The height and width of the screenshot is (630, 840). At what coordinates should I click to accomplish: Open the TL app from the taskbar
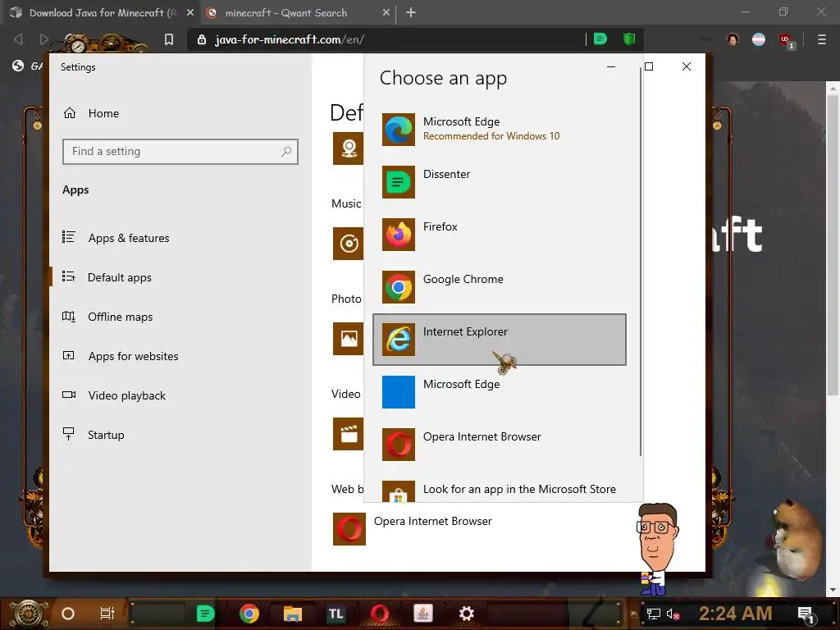pyautogui.click(x=336, y=614)
